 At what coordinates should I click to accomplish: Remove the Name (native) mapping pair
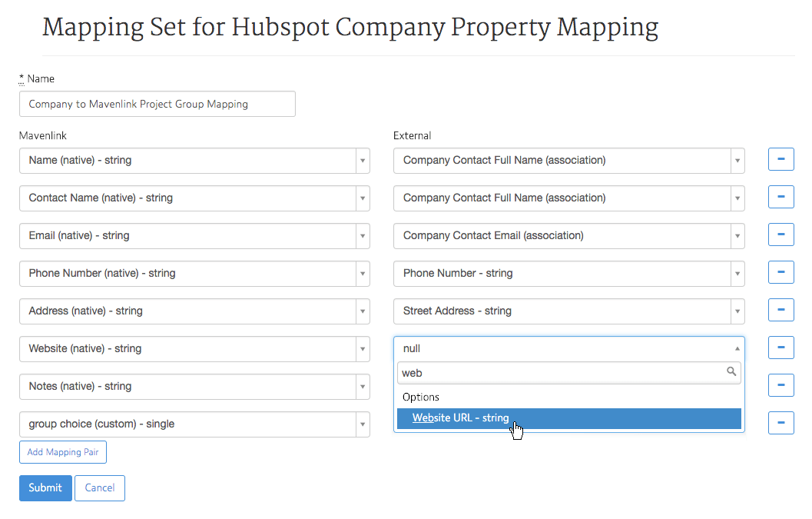pyautogui.click(x=781, y=159)
